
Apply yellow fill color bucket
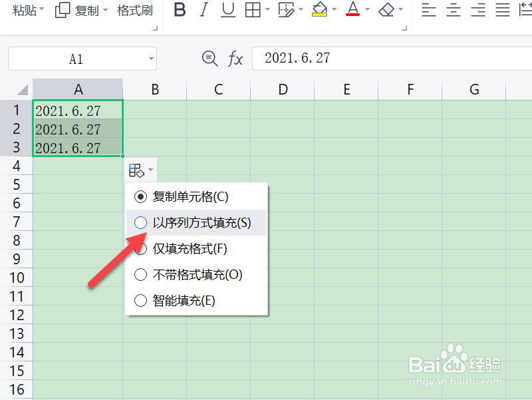pyautogui.click(x=320, y=10)
